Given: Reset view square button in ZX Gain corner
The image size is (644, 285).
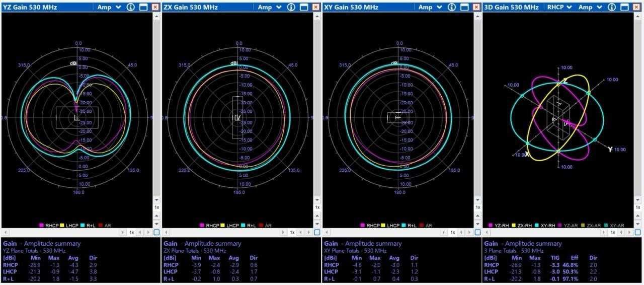Looking at the screenshot, I should click(x=317, y=233).
